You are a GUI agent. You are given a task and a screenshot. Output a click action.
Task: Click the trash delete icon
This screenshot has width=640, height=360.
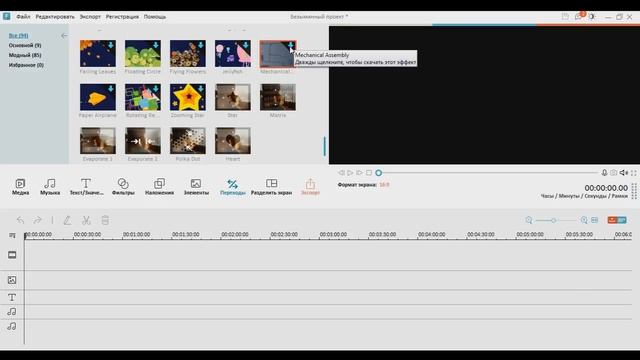click(105, 220)
